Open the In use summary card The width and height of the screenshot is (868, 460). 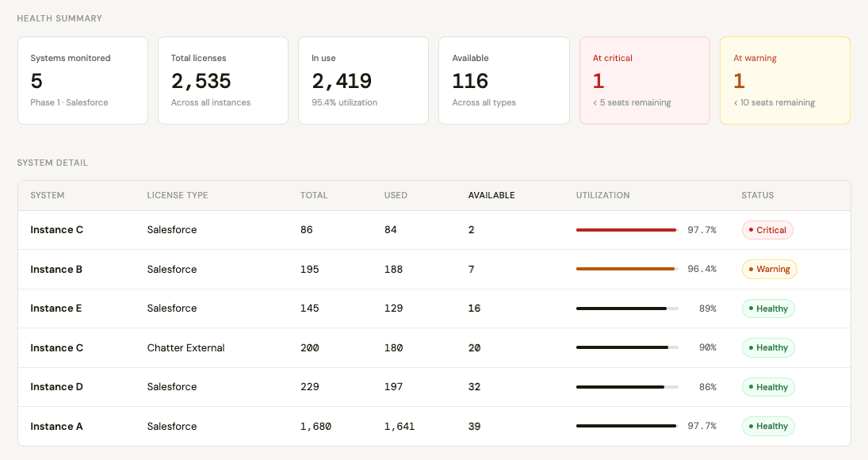[364, 80]
